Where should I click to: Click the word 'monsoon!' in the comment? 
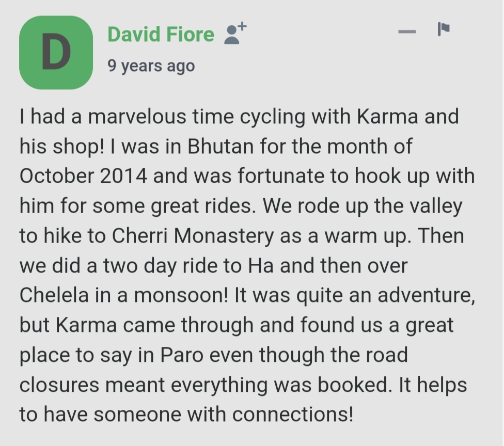coord(181,295)
